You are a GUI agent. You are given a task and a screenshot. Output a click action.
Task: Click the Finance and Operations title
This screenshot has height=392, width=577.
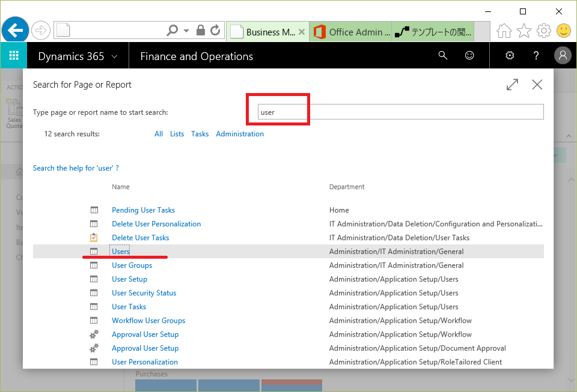(x=197, y=56)
